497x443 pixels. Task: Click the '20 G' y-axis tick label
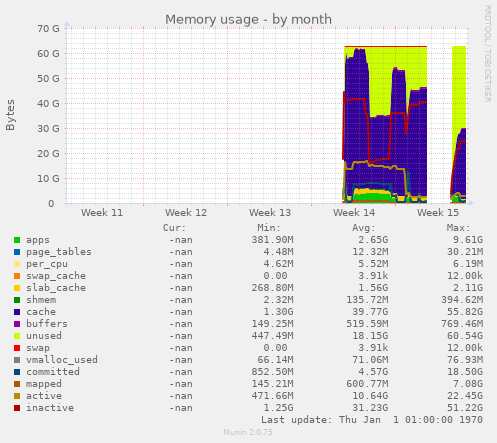(48, 154)
